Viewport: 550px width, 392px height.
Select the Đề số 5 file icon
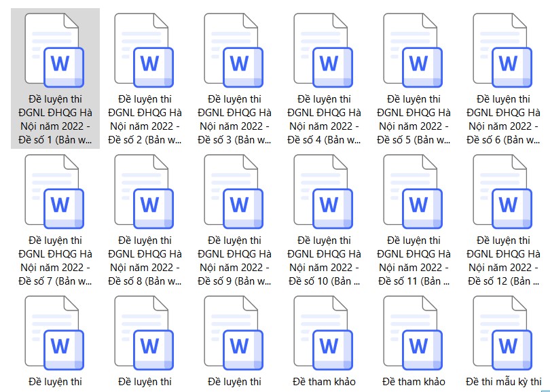click(413, 50)
